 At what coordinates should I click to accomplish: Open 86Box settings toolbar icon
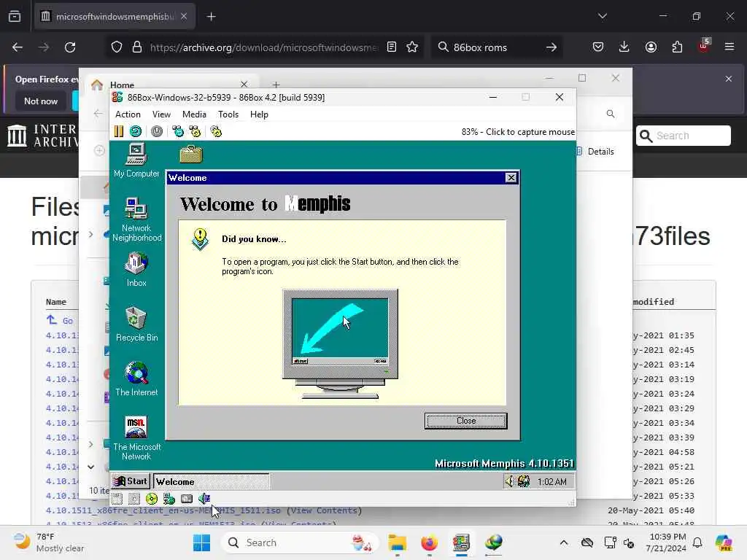(216, 131)
